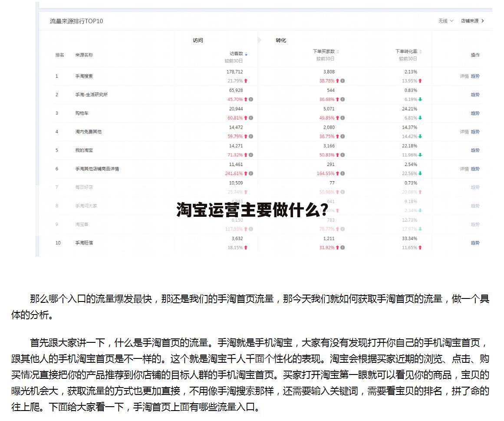Image resolution: width=504 pixels, height=421 pixels.
Task: Open 趋势 for the 每日好店 row
Action: pyautogui.click(x=475, y=187)
